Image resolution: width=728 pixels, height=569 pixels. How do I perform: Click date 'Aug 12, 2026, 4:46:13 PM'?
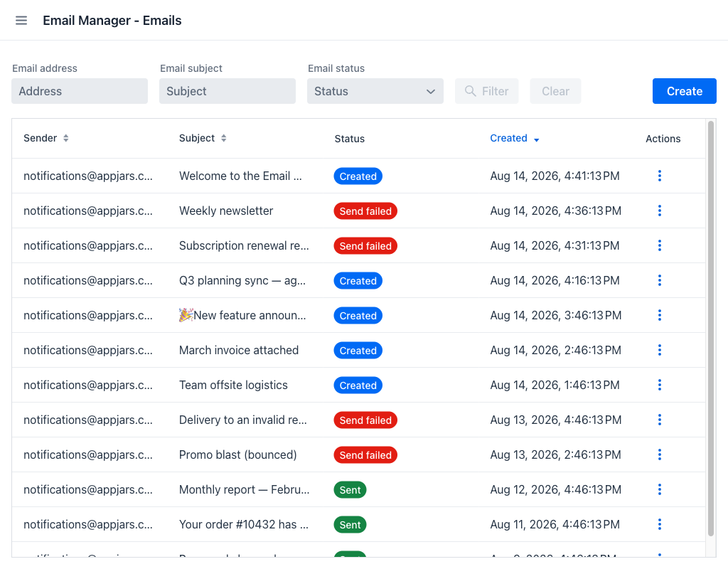point(556,489)
